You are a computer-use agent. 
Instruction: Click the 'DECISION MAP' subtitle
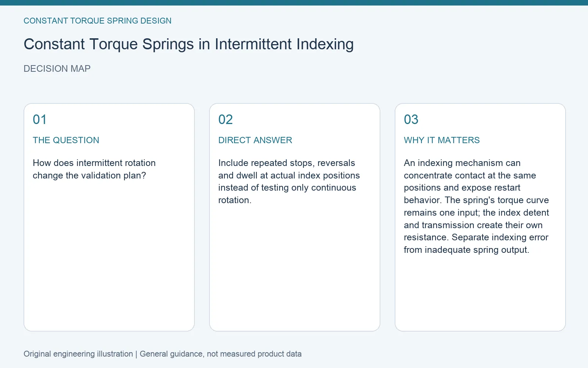[57, 69]
